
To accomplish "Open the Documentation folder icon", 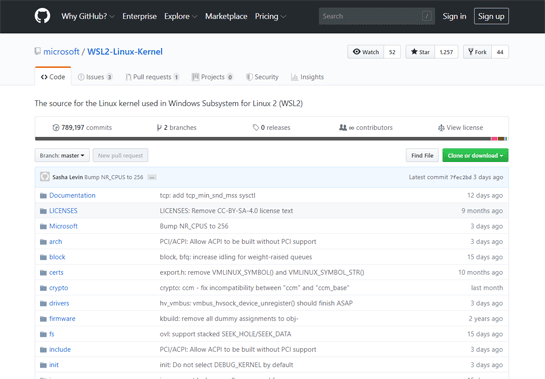I will click(43, 195).
